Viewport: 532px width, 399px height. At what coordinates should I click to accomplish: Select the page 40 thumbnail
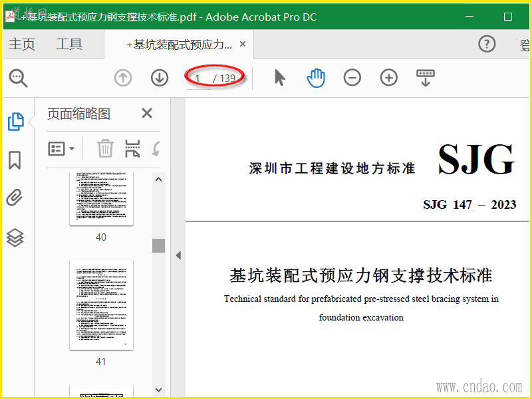(x=102, y=199)
